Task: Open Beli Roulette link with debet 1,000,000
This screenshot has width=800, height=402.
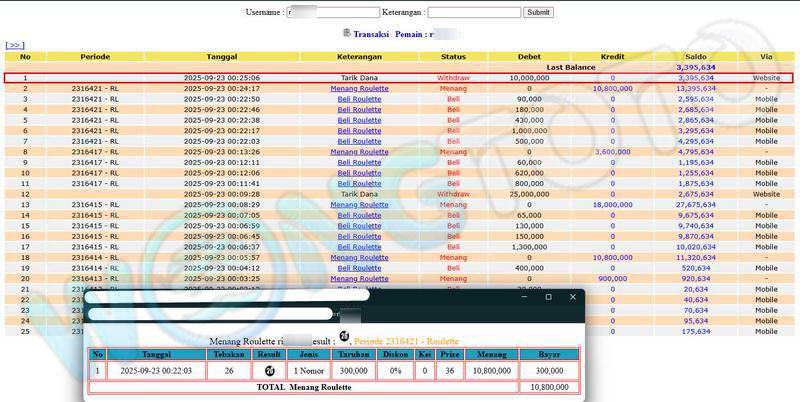Action: (x=359, y=130)
